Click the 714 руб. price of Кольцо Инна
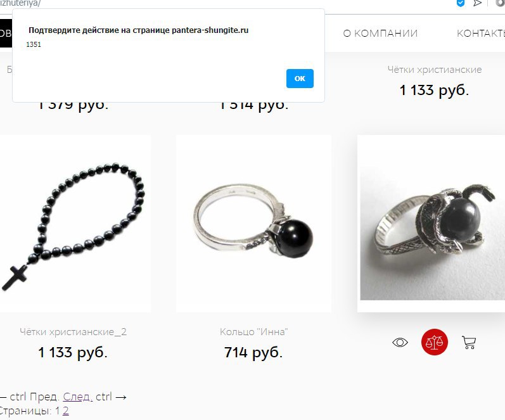The width and height of the screenshot is (505, 420). (253, 352)
